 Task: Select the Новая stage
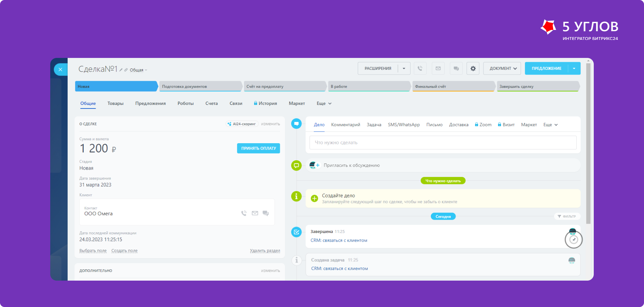click(116, 86)
